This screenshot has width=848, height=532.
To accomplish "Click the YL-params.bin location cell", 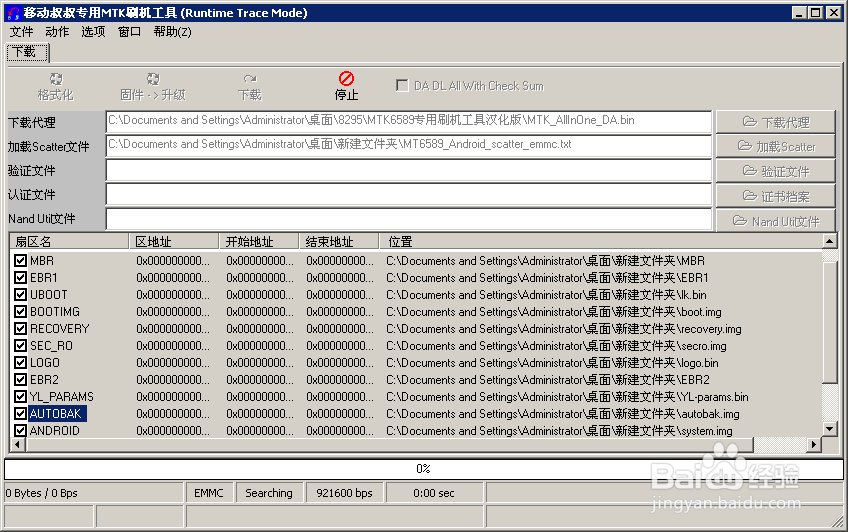I will coord(567,397).
